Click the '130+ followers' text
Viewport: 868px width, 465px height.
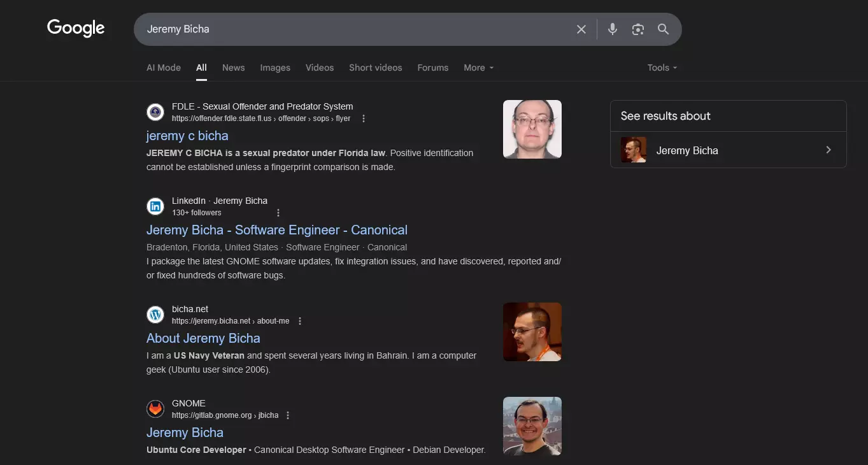[197, 213]
